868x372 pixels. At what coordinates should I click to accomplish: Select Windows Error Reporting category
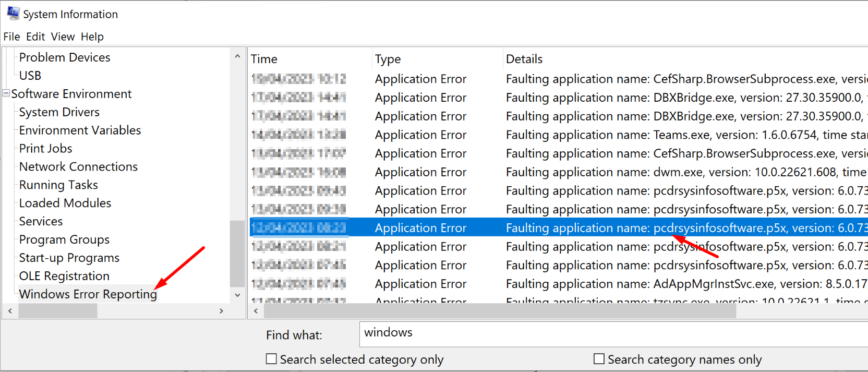88,294
